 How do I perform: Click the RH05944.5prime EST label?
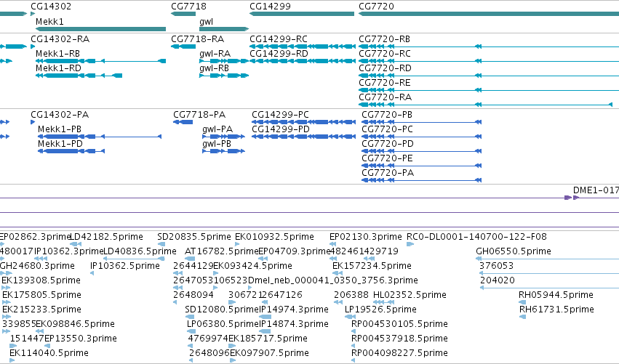pos(556,295)
